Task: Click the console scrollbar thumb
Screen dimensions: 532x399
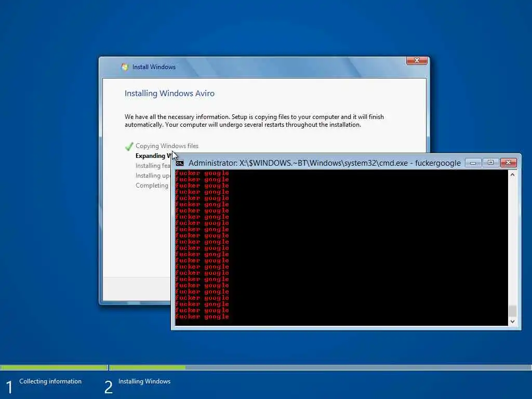Action: click(x=512, y=311)
